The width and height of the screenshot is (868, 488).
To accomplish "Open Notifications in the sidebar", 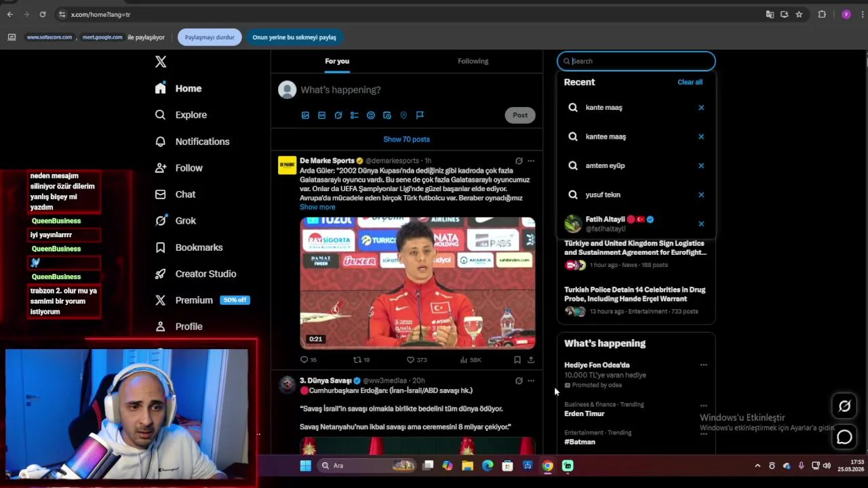I will tap(192, 141).
